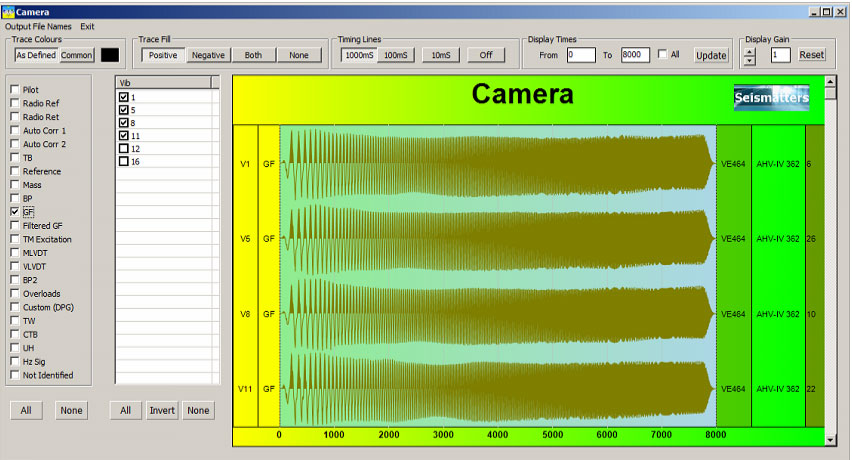Click the Display Times To field
Viewport: 852px width, 460px height.
[x=635, y=55]
